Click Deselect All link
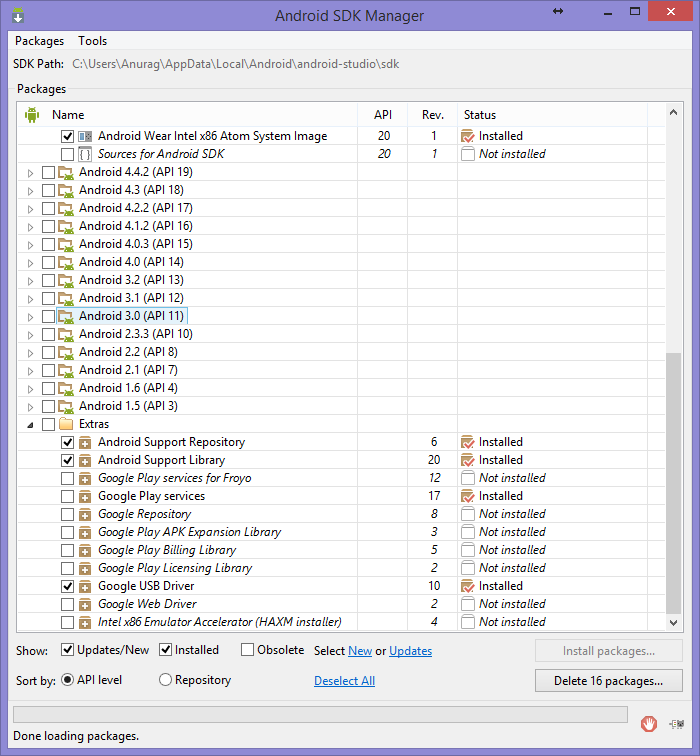This screenshot has height=756, width=700. [344, 681]
